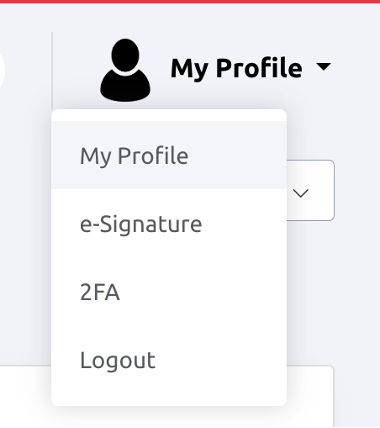Click empty space right of the 2FA label
The image size is (380, 428).
coord(203,292)
